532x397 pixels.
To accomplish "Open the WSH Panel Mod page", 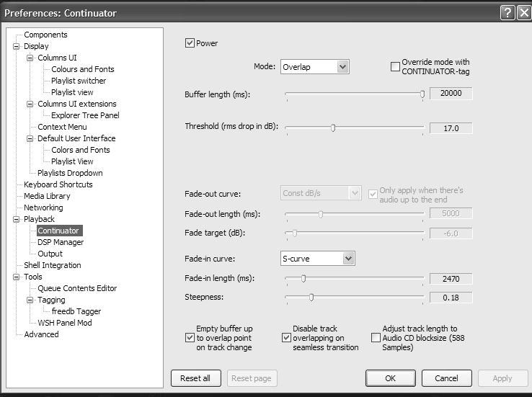I will click(x=65, y=323).
